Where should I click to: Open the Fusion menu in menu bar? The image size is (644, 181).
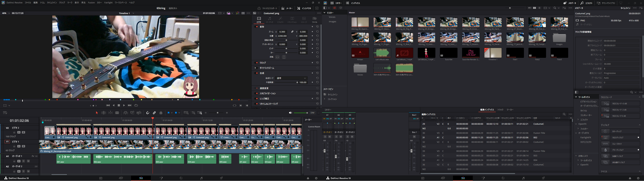[91, 3]
